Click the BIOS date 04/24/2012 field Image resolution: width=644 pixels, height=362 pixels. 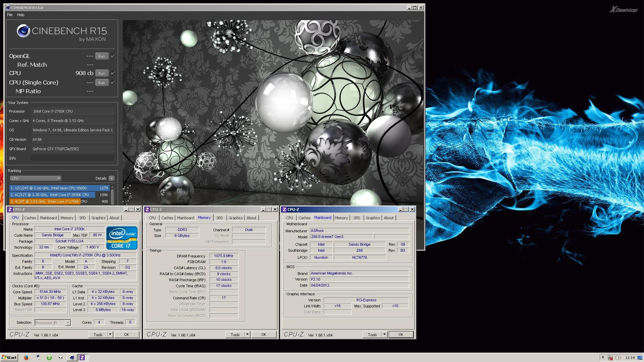coord(359,285)
